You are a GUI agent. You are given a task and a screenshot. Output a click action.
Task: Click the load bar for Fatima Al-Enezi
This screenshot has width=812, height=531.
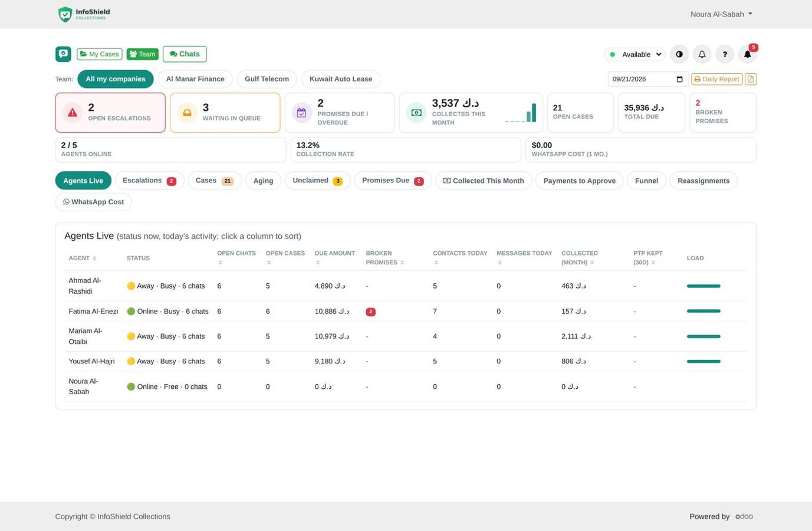click(703, 311)
